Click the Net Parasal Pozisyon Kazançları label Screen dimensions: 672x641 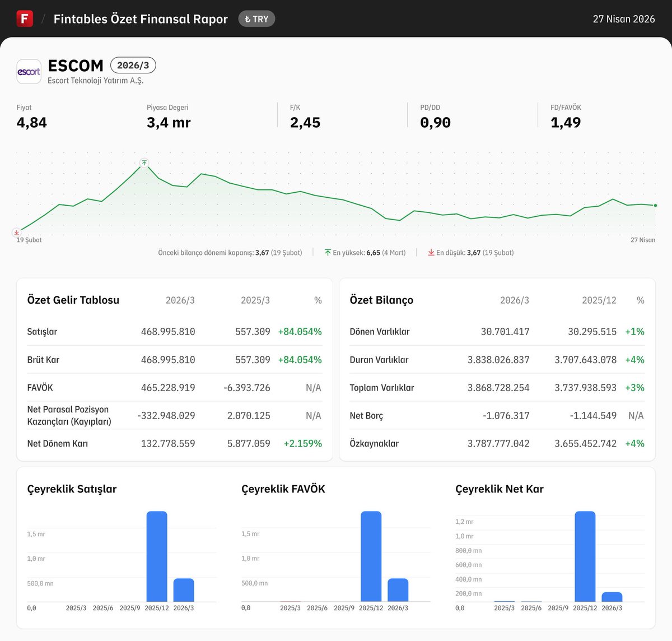coord(69,416)
